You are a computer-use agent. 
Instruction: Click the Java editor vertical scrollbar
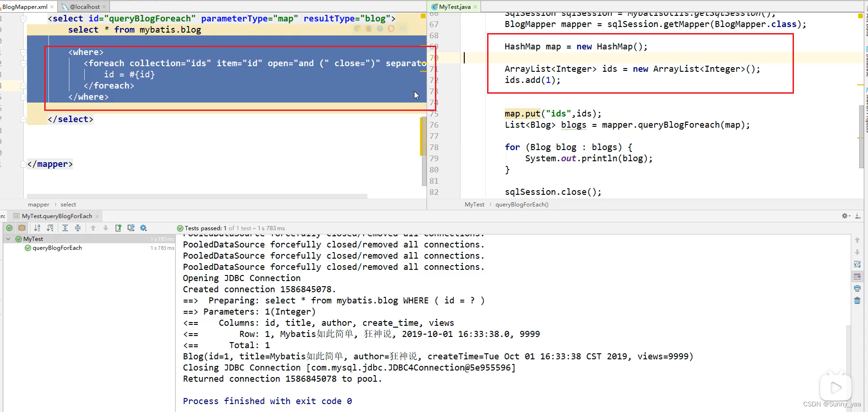[x=861, y=137]
